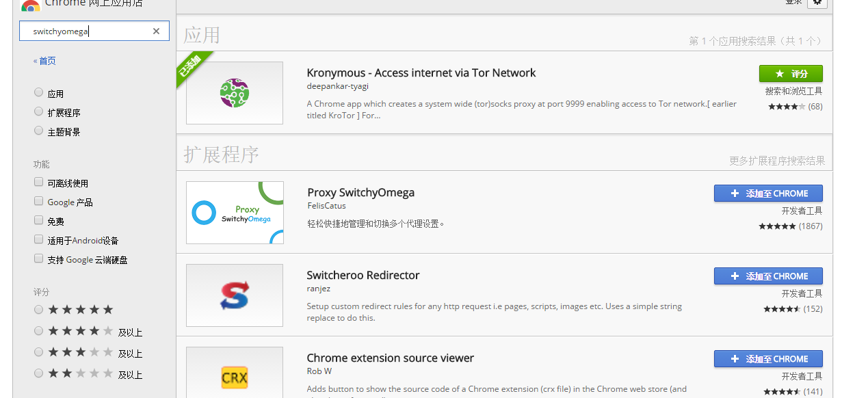Filter by five-star rating

coord(39,310)
